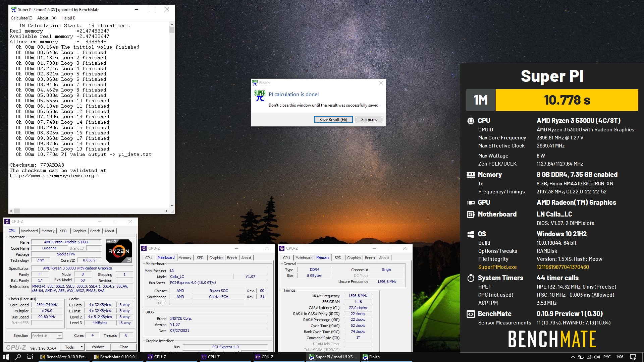Click the Close button in CPU-Z
This screenshot has width=644, height=362.
point(124,347)
